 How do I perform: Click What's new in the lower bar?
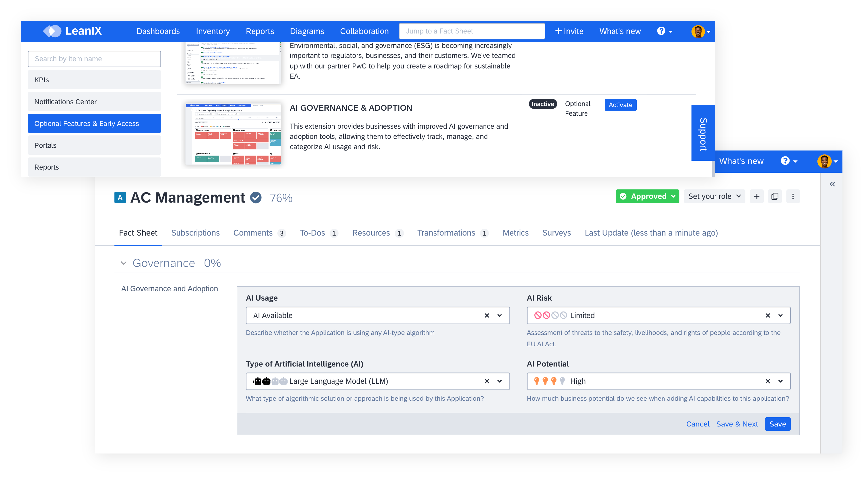[x=741, y=161]
